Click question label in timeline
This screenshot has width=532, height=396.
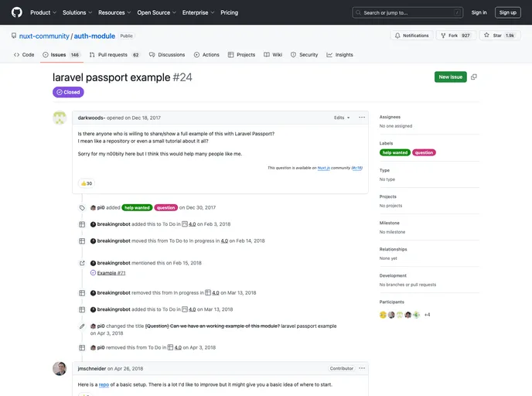[x=166, y=208]
